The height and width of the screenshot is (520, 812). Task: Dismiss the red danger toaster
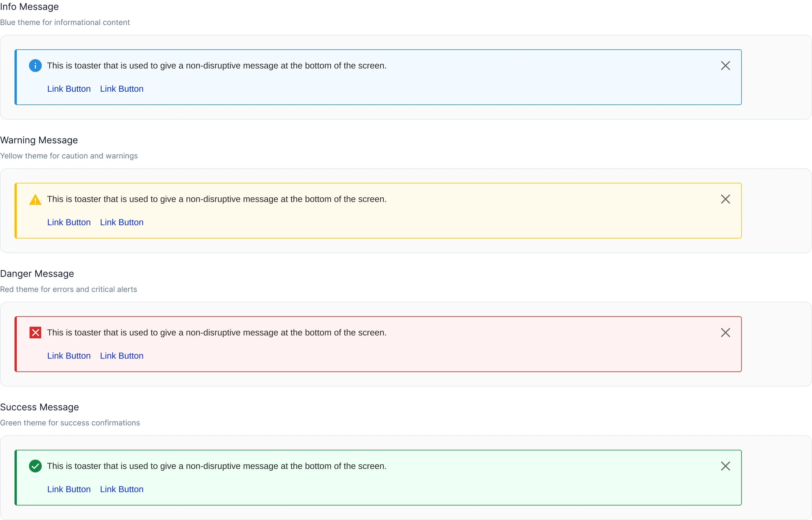click(725, 332)
